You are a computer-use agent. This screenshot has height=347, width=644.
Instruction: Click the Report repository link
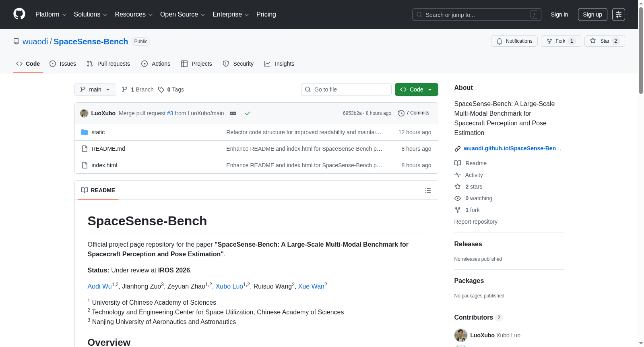click(x=476, y=222)
